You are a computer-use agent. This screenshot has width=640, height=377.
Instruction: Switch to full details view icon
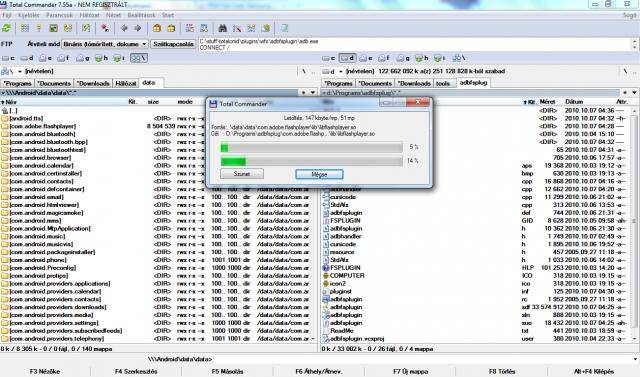pyautogui.click(x=39, y=28)
